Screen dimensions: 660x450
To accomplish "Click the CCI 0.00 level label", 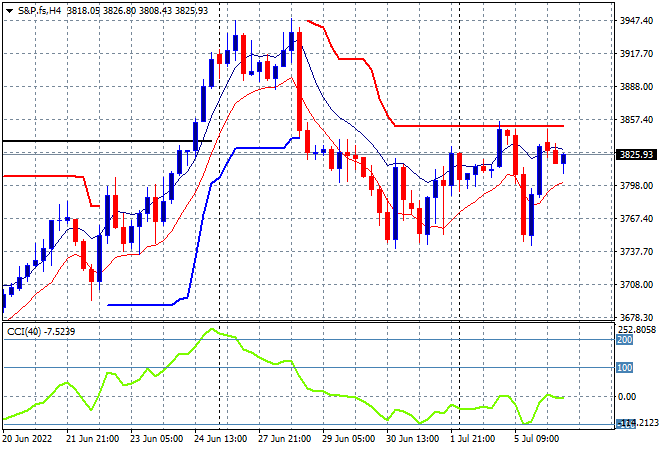I will [627, 397].
